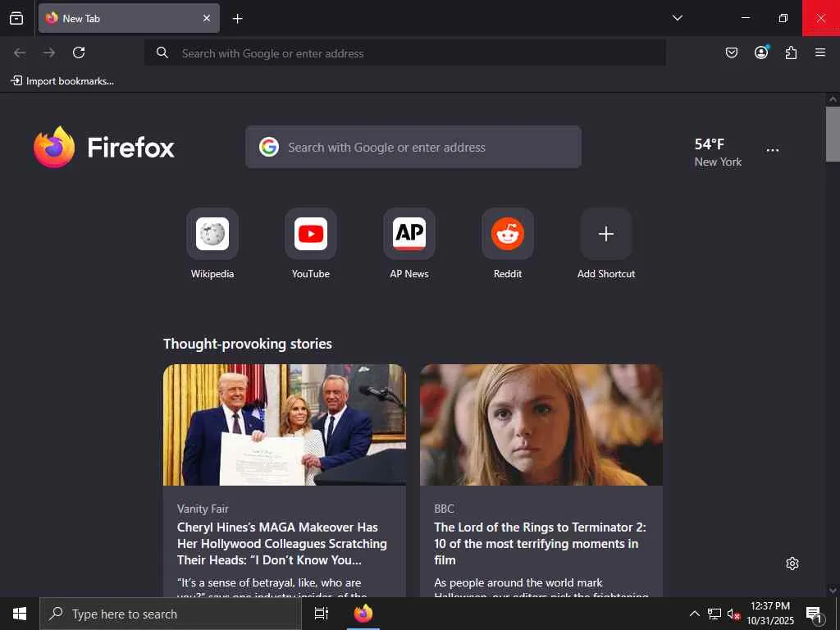
Task: Open the weather widget three-dot menu
Action: (x=773, y=151)
